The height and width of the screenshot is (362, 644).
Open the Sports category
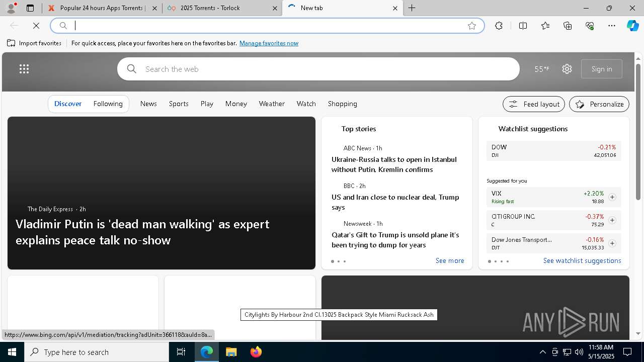179,104
